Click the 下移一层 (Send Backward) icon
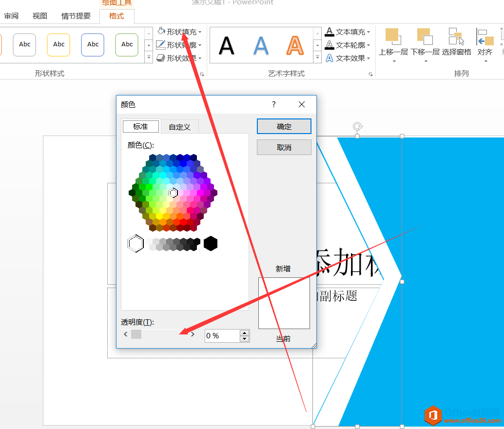Image resolution: width=504 pixels, height=429 pixels. [425, 37]
